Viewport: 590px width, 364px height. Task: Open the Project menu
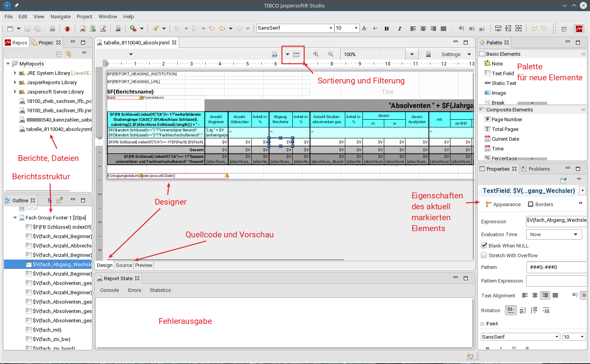(85, 16)
